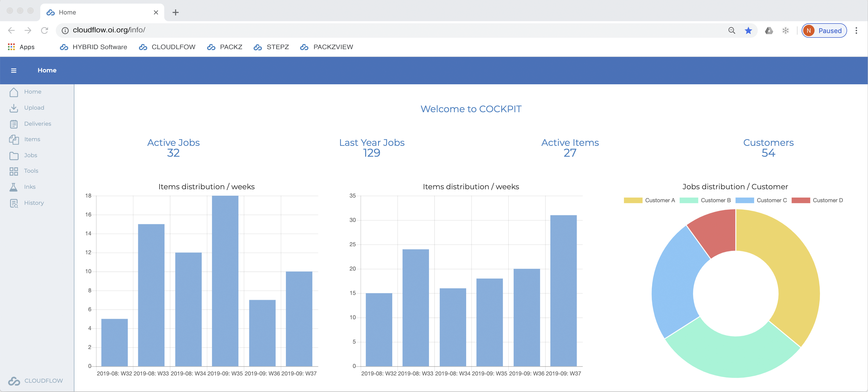Select the Items documents icon

pos(13,139)
